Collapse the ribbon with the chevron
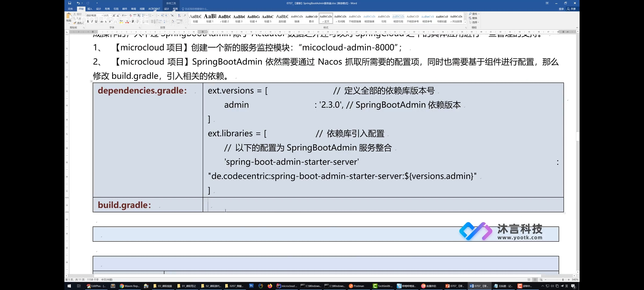 [x=577, y=28]
